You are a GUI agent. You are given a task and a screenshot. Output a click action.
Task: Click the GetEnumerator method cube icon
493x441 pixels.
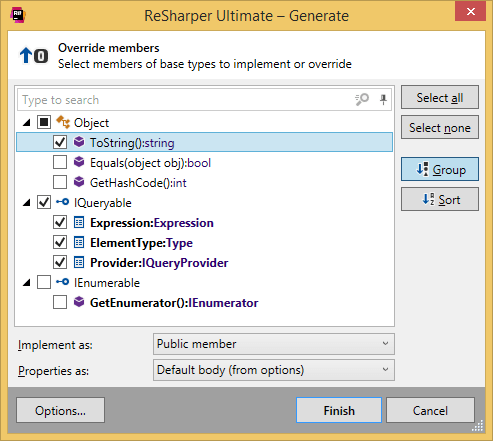point(79,302)
